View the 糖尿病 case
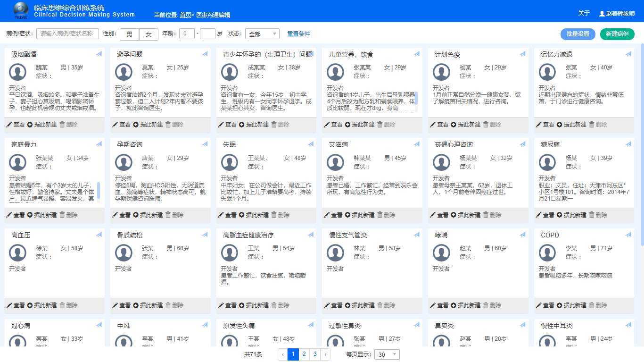 point(545,215)
